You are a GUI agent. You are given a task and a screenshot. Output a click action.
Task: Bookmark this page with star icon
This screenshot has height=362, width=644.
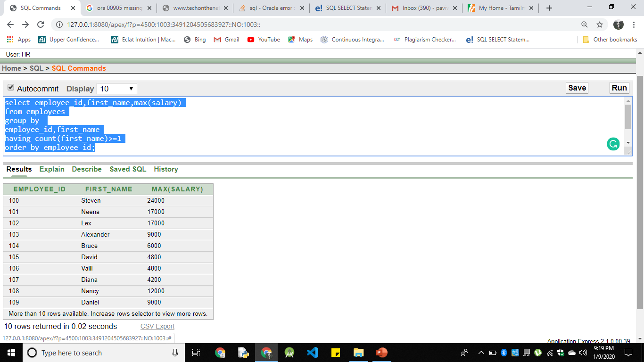(x=600, y=25)
